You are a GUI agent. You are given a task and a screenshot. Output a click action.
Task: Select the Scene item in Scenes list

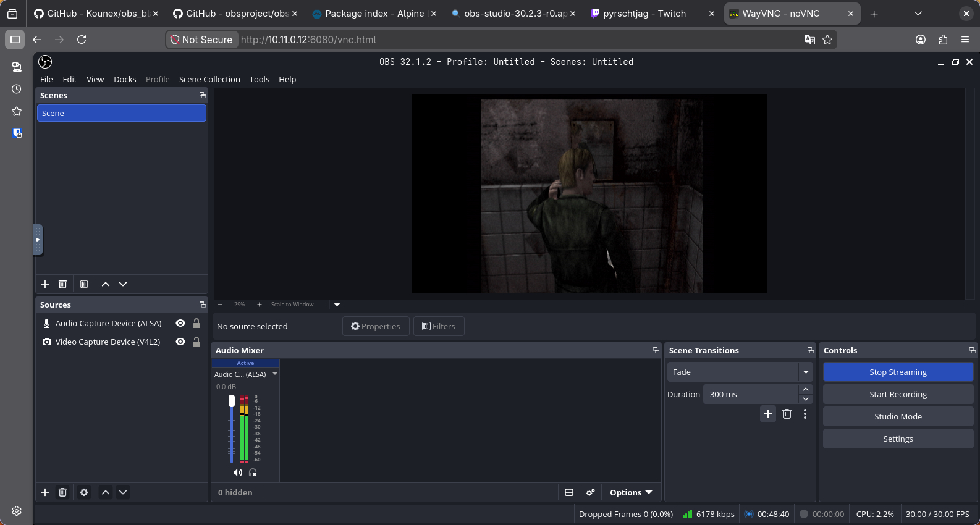122,113
